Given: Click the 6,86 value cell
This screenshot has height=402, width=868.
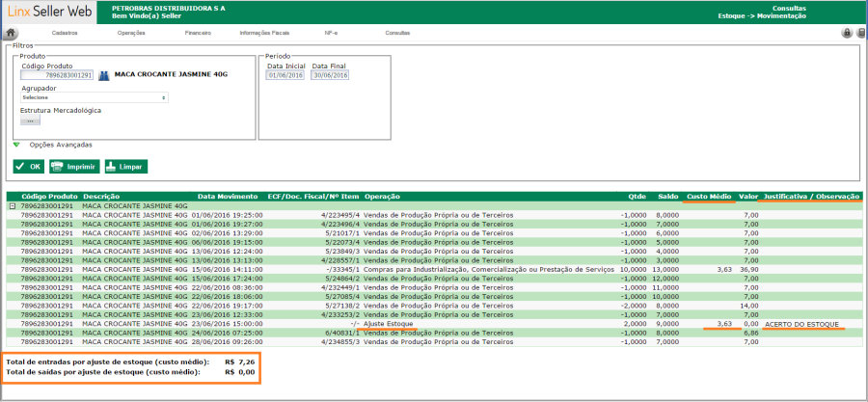Looking at the screenshot, I should point(751,333).
